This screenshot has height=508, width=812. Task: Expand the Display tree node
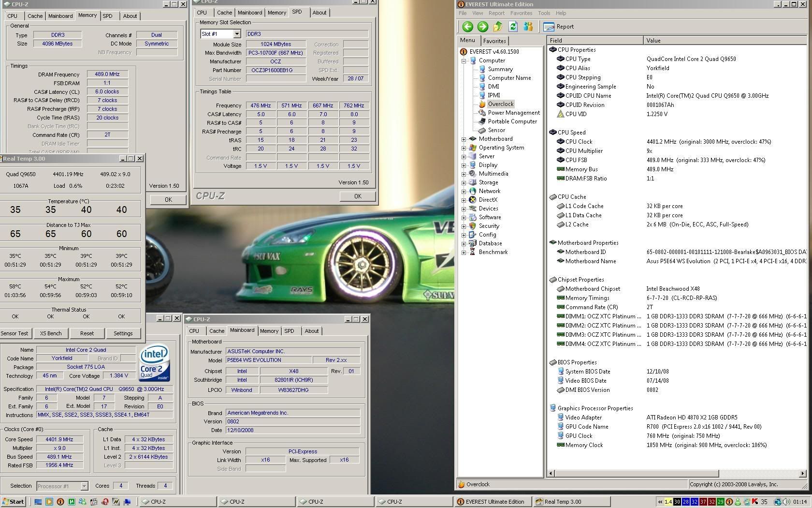click(x=464, y=165)
